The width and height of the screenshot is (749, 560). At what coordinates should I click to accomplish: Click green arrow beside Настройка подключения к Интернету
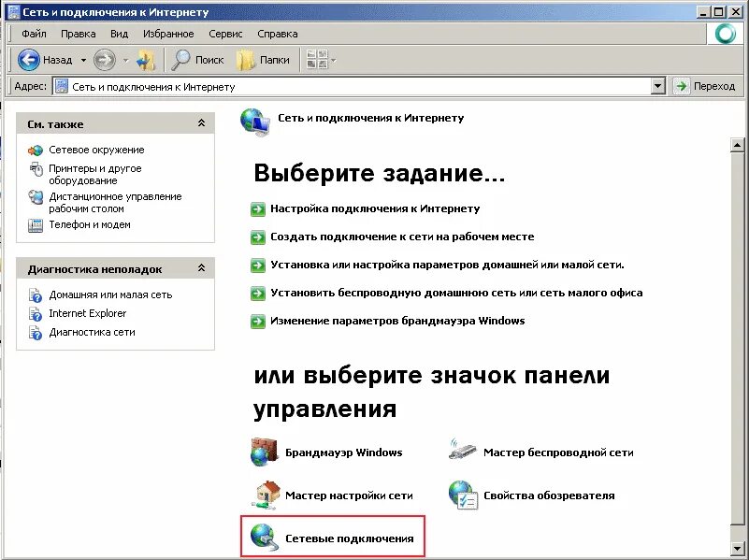[x=258, y=209]
